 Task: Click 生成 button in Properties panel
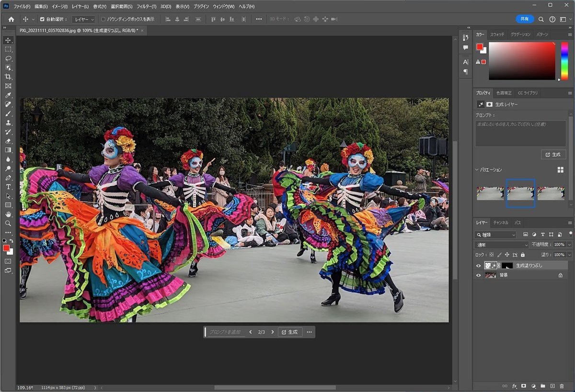(x=553, y=155)
